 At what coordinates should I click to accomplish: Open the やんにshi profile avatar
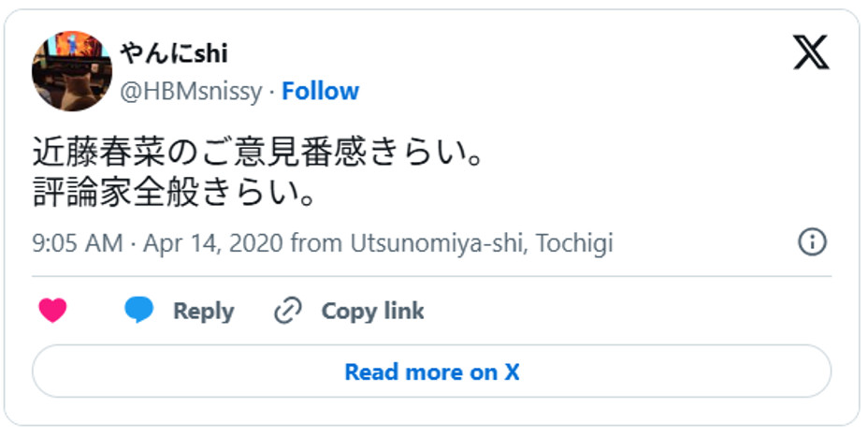pos(72,71)
